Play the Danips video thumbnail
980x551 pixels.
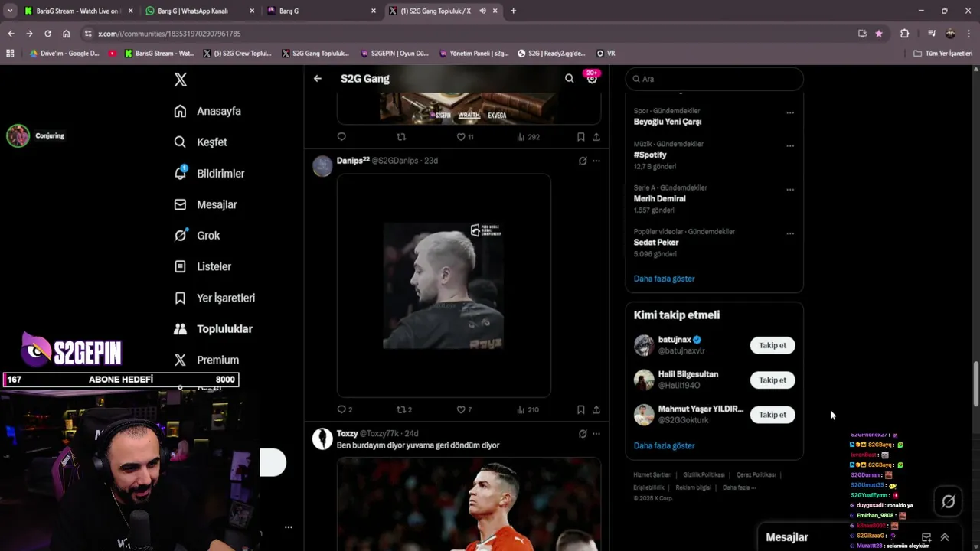tap(444, 285)
